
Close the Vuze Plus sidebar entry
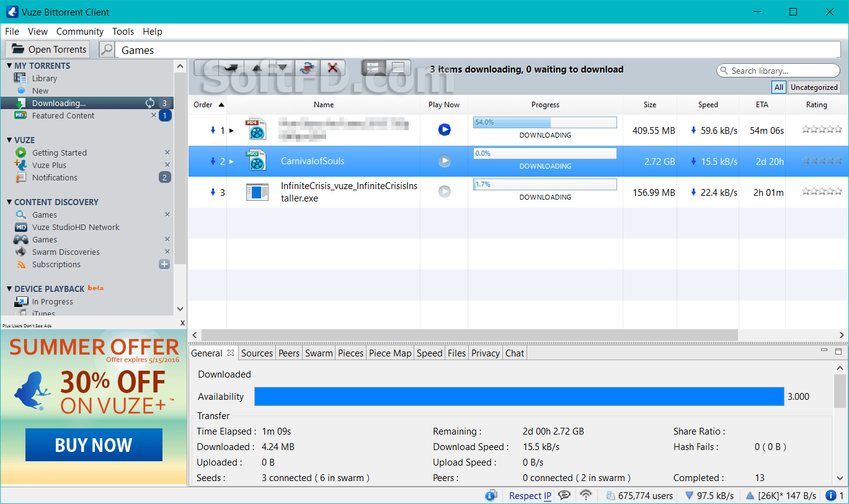click(167, 165)
